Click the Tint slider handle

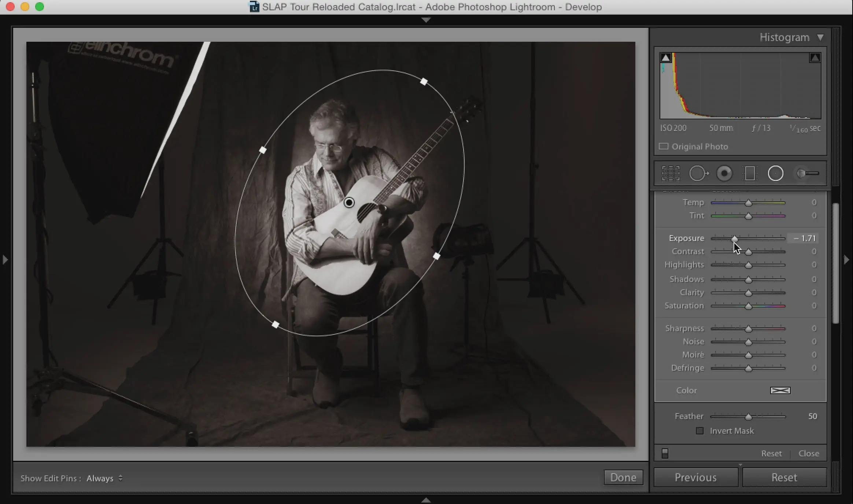pos(749,216)
